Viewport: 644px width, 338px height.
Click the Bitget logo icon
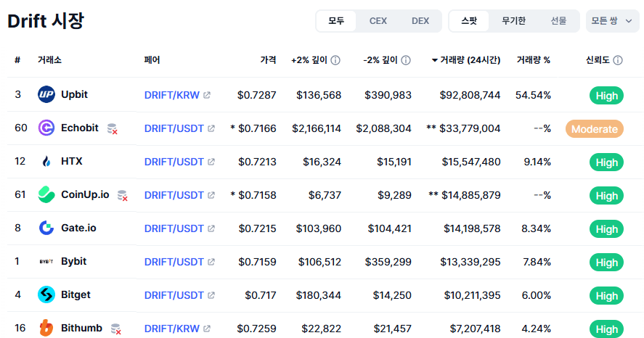[46, 295]
